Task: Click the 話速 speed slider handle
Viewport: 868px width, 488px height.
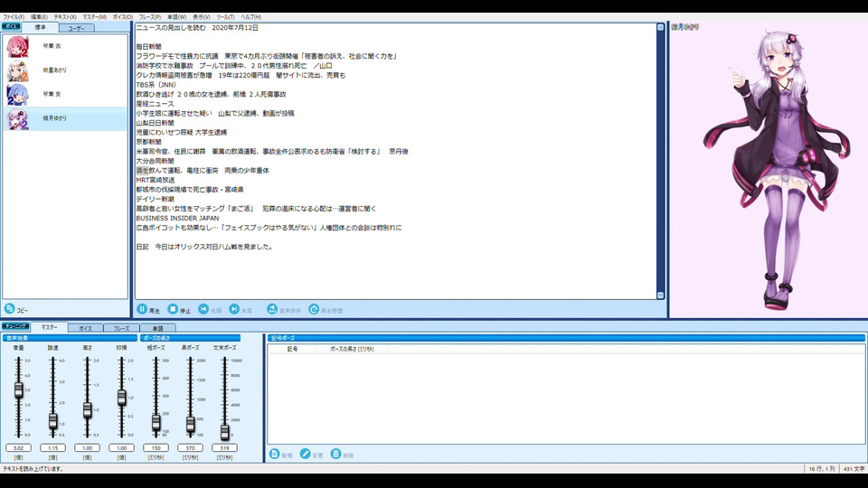Action: (53, 421)
